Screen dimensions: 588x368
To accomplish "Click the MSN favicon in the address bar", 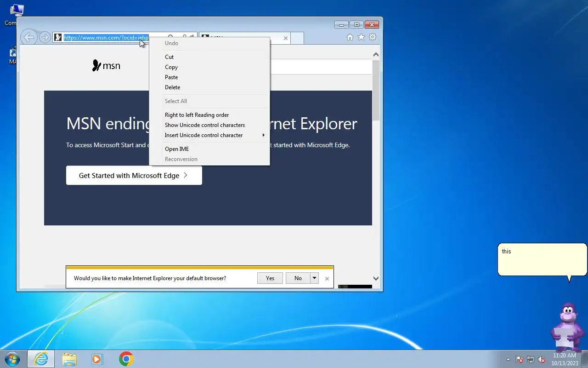I will point(58,38).
